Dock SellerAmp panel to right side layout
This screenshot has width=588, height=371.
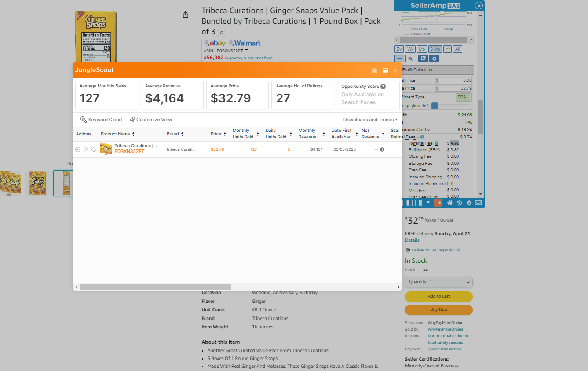point(418,203)
